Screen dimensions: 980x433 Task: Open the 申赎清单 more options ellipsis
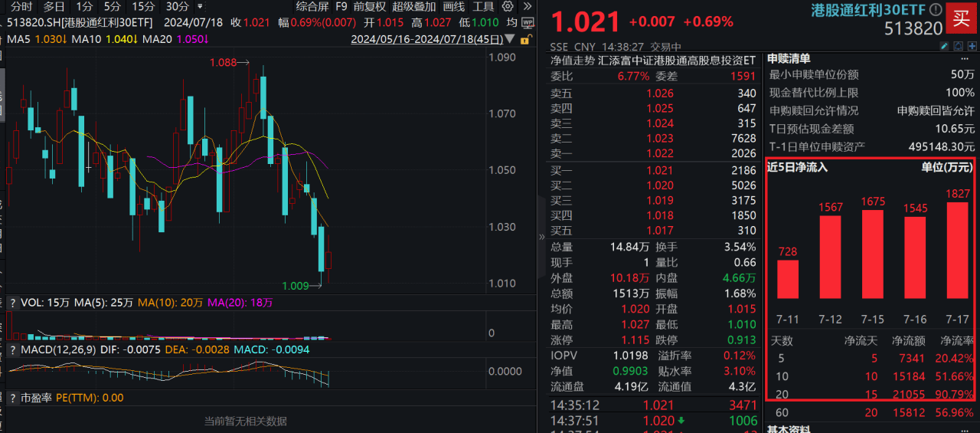coord(965,58)
